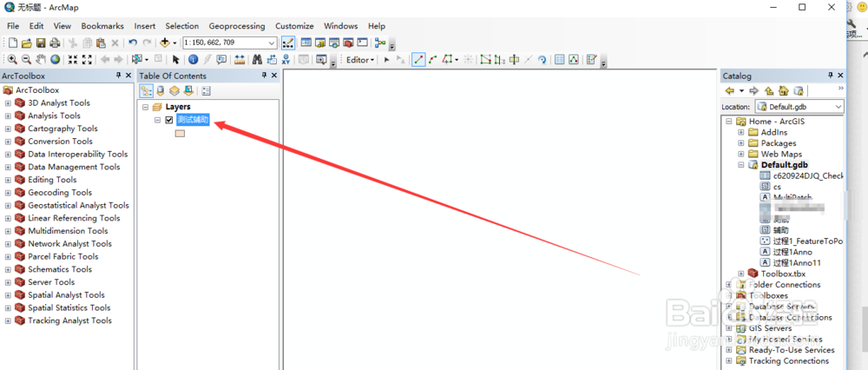Open Sketch Properties icon

574,60
